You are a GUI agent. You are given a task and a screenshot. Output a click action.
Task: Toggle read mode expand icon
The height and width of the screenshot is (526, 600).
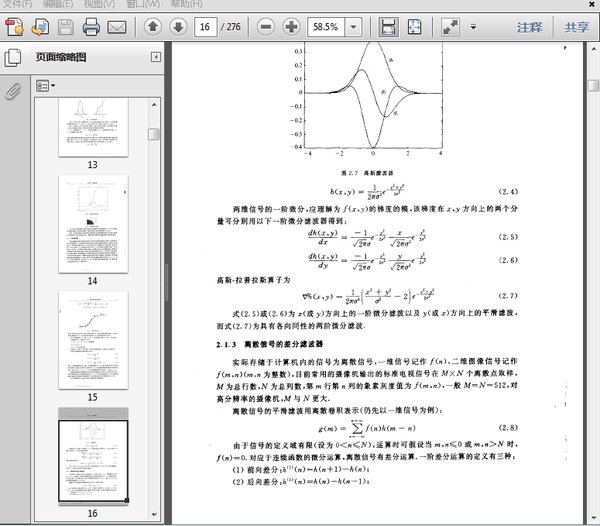(450, 25)
